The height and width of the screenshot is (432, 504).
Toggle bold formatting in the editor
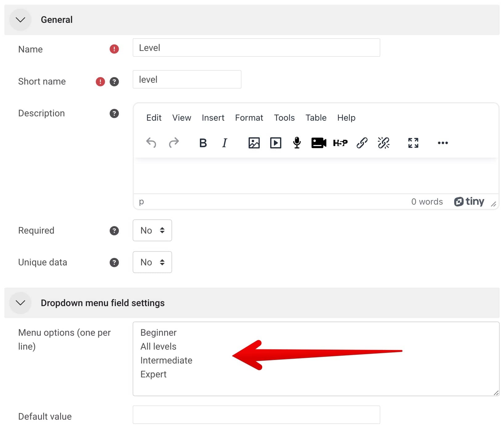coord(203,143)
